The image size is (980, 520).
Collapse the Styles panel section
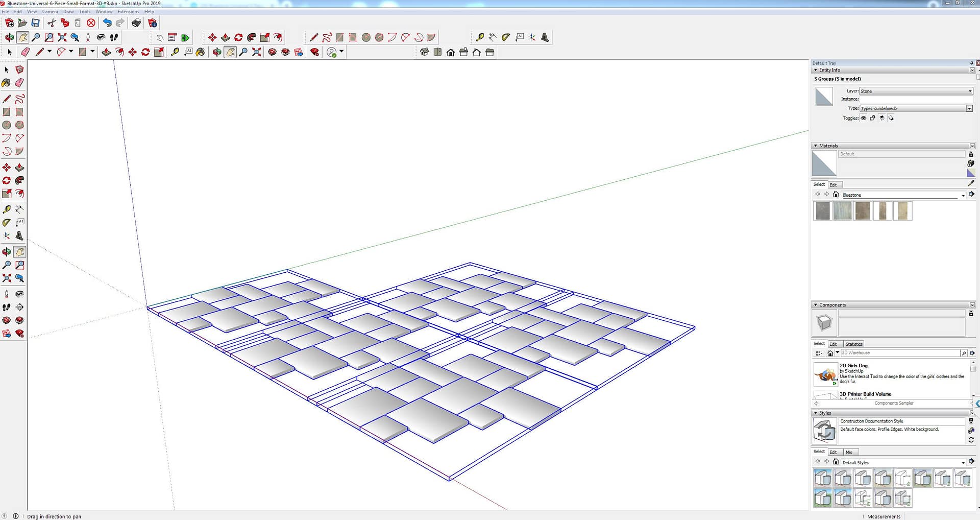tap(816, 413)
